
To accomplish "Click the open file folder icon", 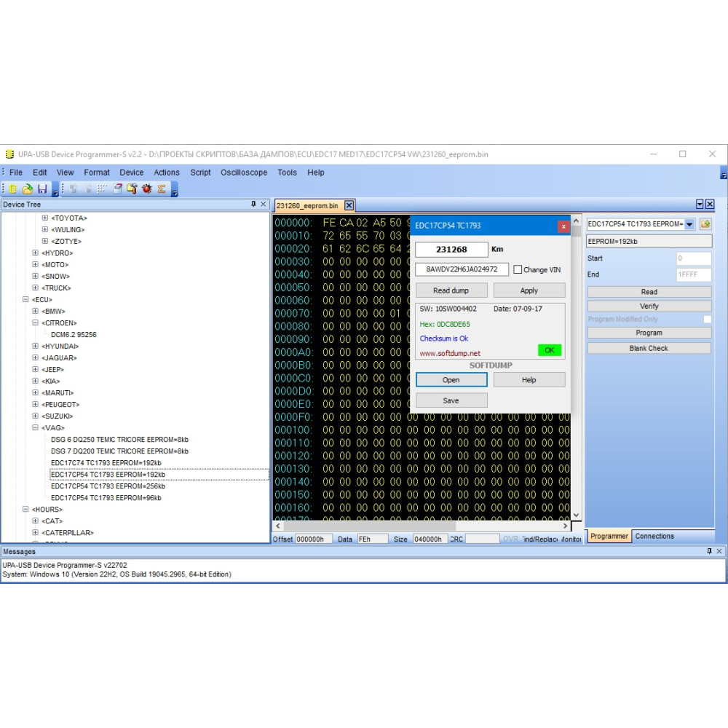I will click(28, 189).
